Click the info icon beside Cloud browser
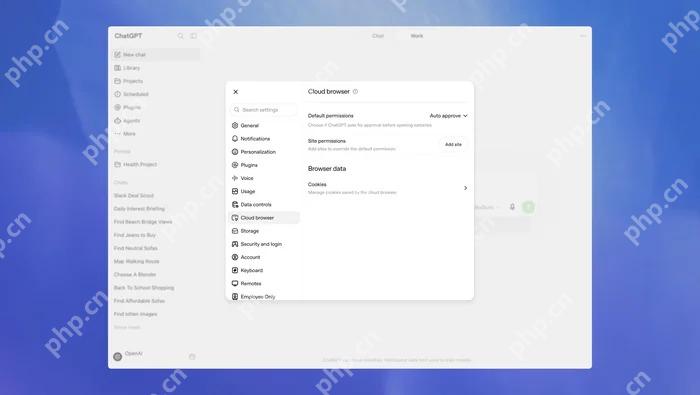Image resolution: width=700 pixels, height=395 pixels. point(355,91)
